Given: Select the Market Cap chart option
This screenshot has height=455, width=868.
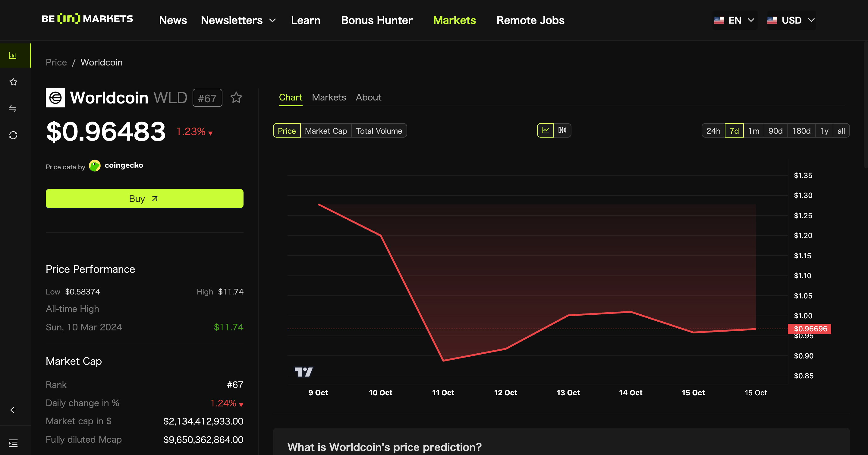Looking at the screenshot, I should [325, 131].
